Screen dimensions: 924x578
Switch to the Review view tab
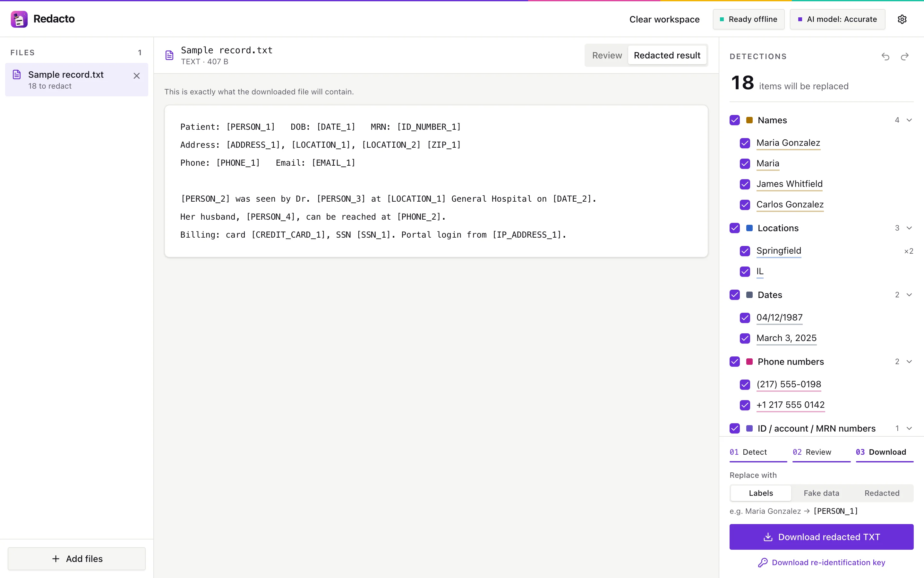607,56
